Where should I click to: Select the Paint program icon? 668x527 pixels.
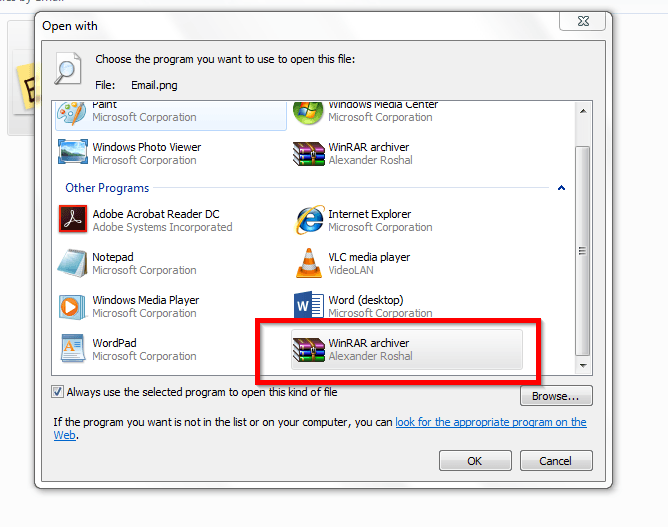coord(72,113)
